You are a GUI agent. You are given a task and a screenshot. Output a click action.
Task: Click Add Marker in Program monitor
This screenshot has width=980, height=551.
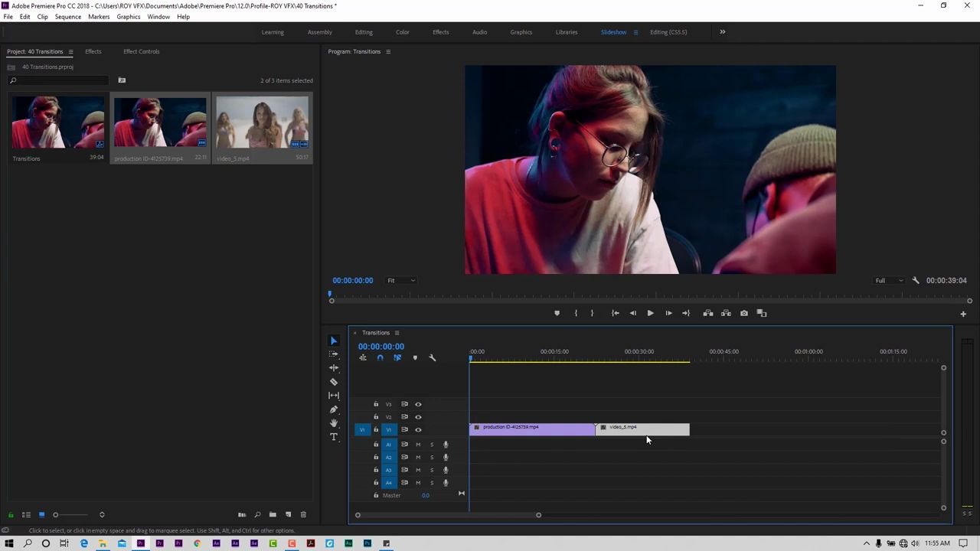tap(557, 313)
